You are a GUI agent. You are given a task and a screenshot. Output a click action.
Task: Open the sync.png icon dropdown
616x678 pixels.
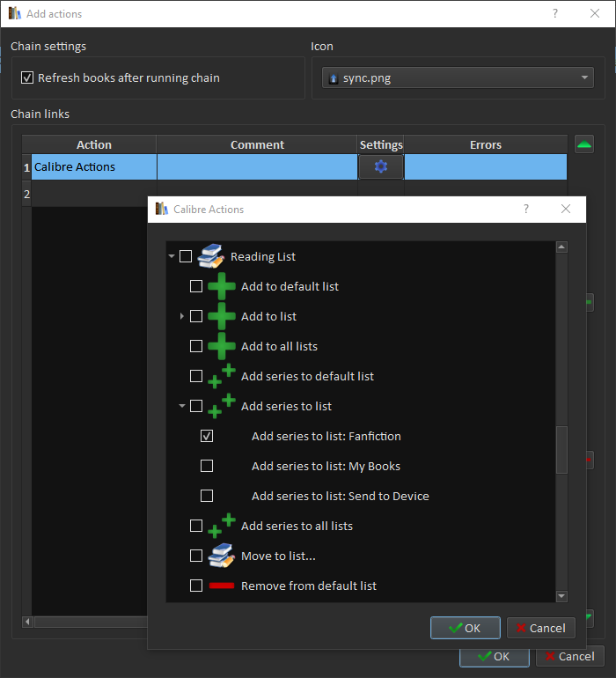458,77
